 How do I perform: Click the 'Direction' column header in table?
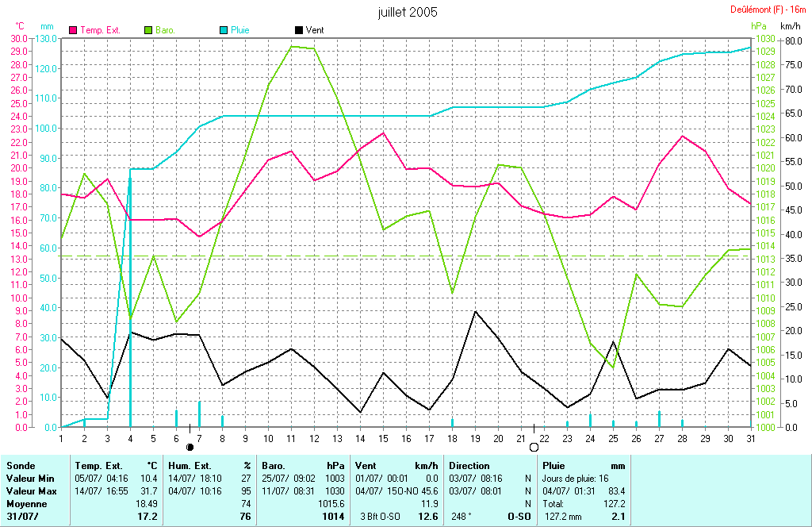pyautogui.click(x=469, y=466)
